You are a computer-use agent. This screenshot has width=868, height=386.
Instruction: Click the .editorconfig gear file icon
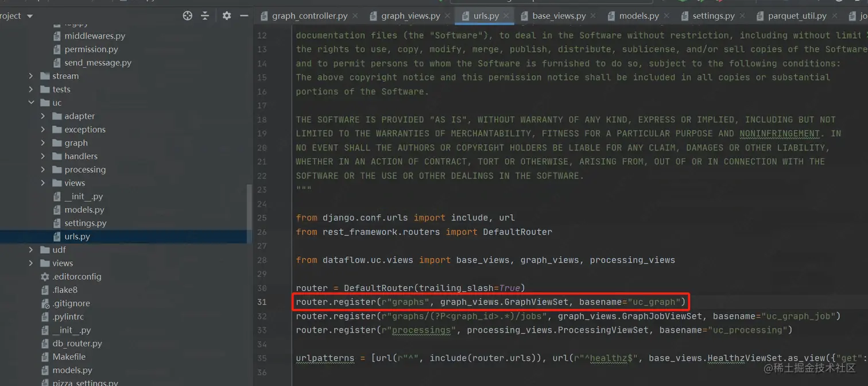point(45,277)
